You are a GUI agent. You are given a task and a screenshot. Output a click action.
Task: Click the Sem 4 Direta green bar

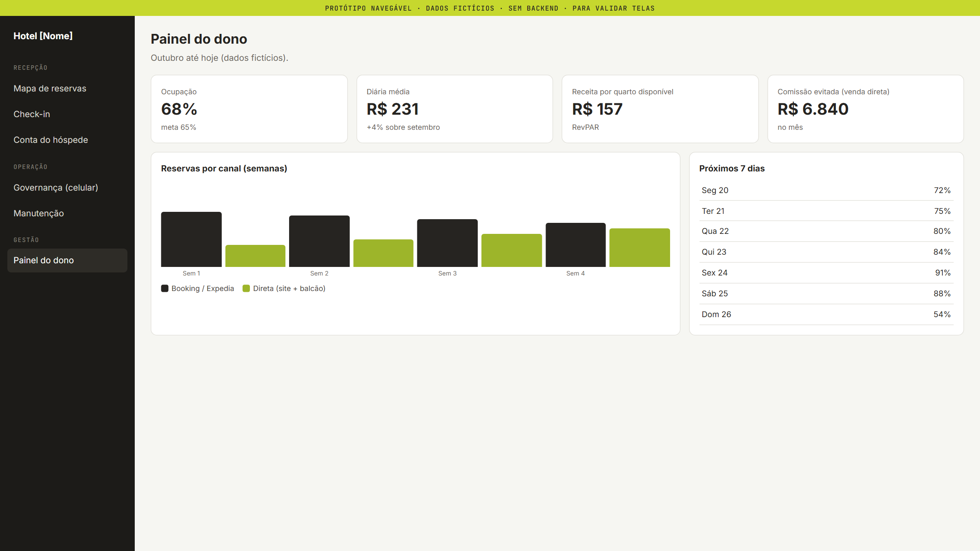coord(640,248)
